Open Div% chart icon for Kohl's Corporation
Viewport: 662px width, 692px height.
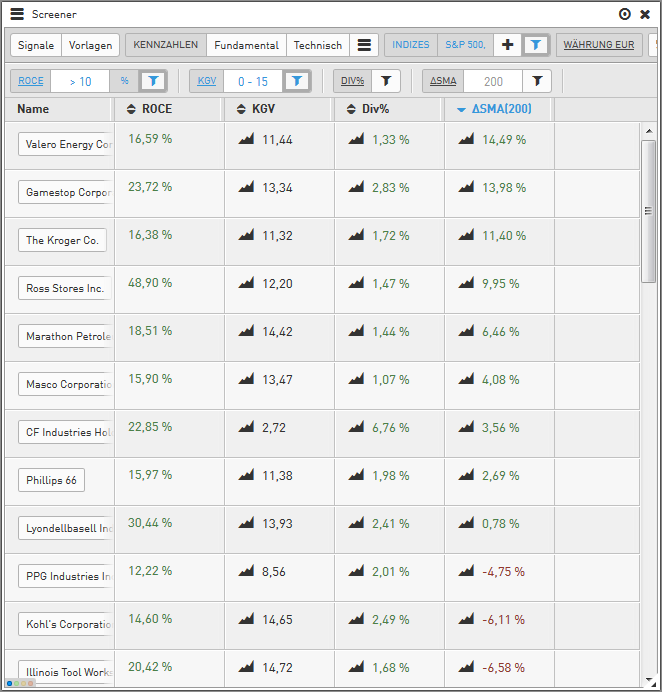tap(356, 619)
